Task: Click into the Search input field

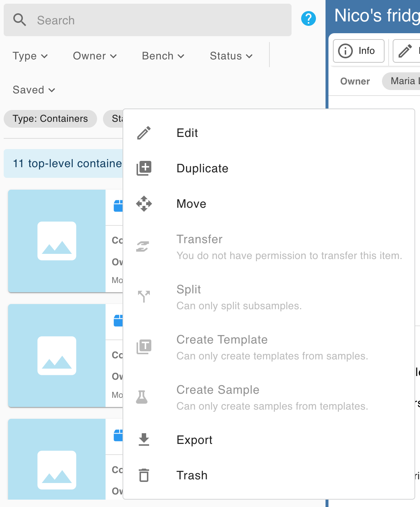Action: click(x=148, y=20)
